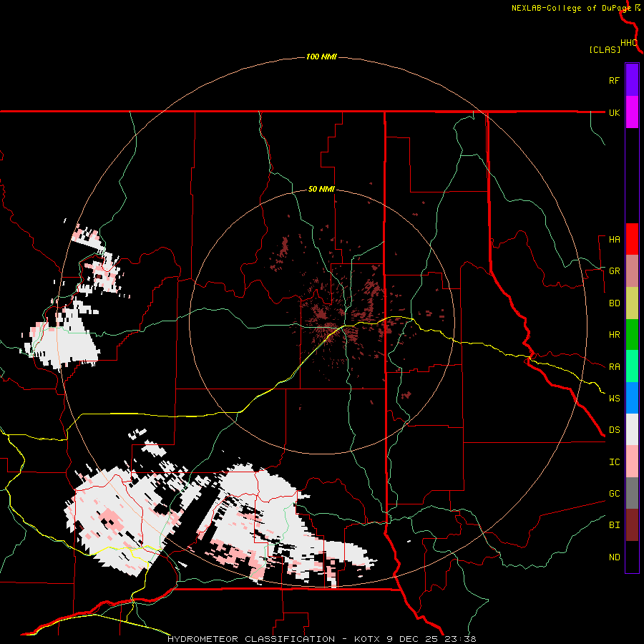Click the "HA" legend label

pos(614,239)
